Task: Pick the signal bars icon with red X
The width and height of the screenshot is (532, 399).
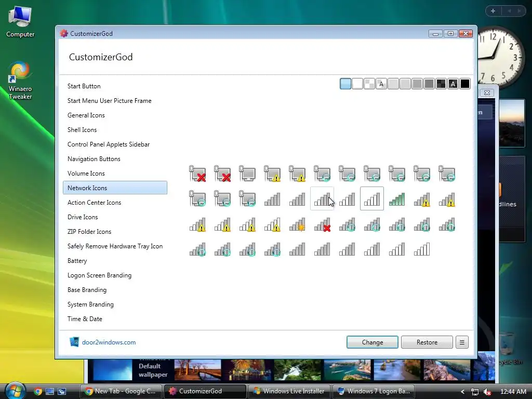Action: point(322,224)
